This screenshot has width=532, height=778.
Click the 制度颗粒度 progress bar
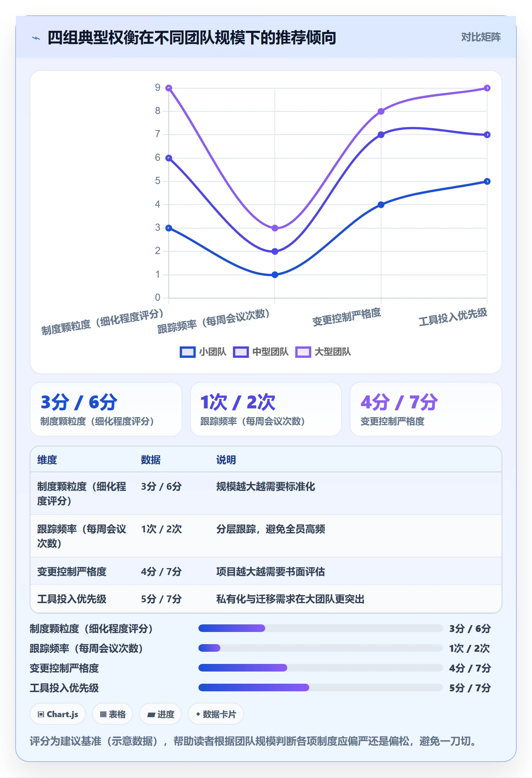click(320, 628)
